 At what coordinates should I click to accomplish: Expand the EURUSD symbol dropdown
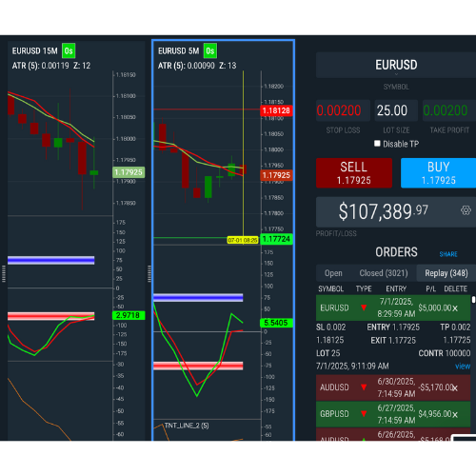coord(396,65)
